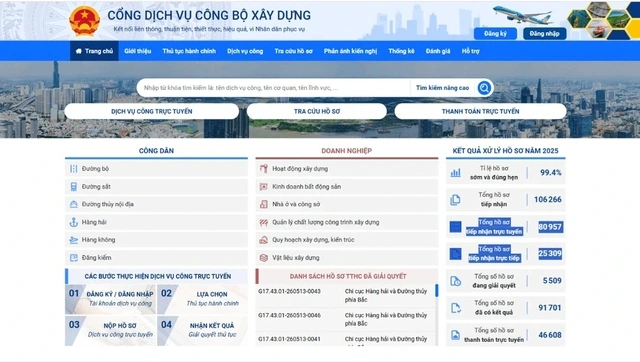Screen dimensions: 640x362
Task: Click the magnifier search icon button
Action: 484,88
